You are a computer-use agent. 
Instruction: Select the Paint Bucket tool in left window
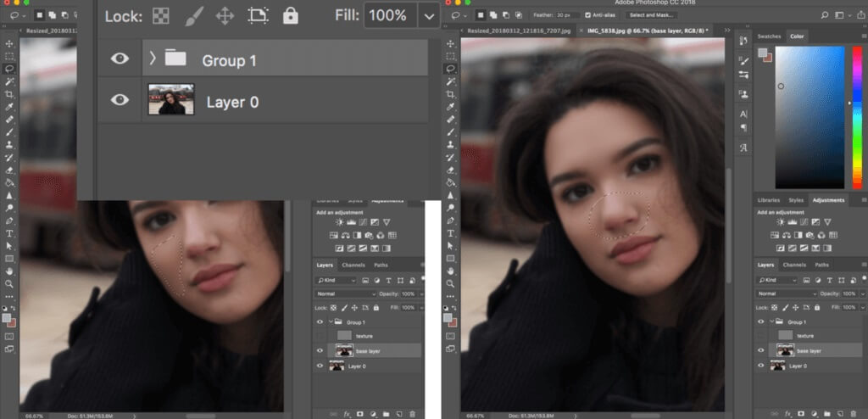[9, 182]
